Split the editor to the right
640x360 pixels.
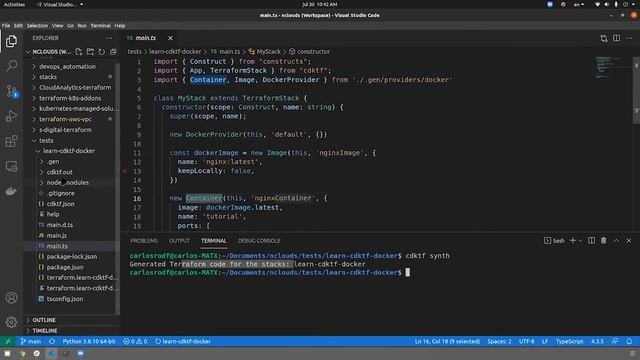[x=616, y=38]
